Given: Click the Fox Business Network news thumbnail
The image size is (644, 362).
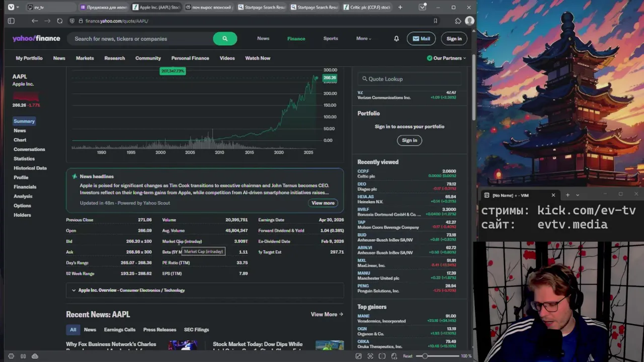Looking at the screenshot, I should coord(183,345).
